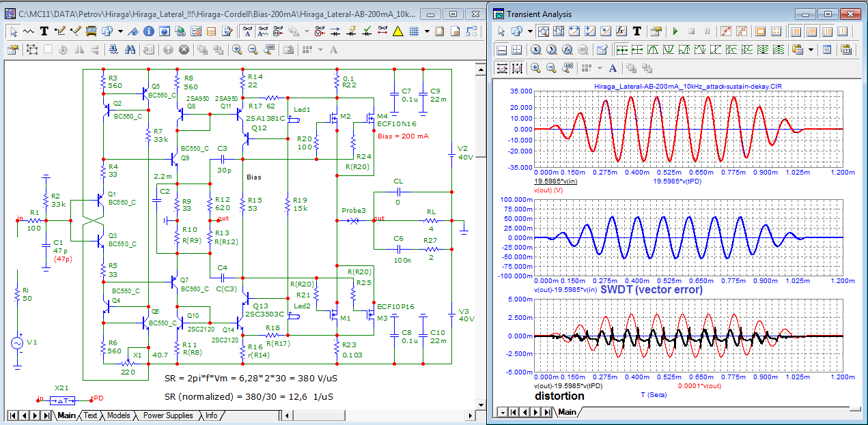Click Zoom In magnifier in schematic toolbar
The width and height of the screenshot is (868, 425).
(236, 49)
